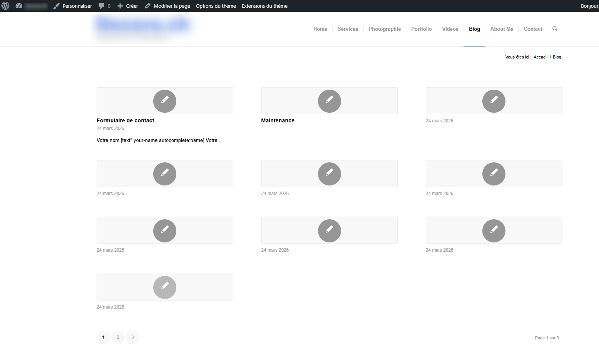Screen dimensions: 599x364
Task: Open Extensions du thème menu
Action: tap(264, 6)
